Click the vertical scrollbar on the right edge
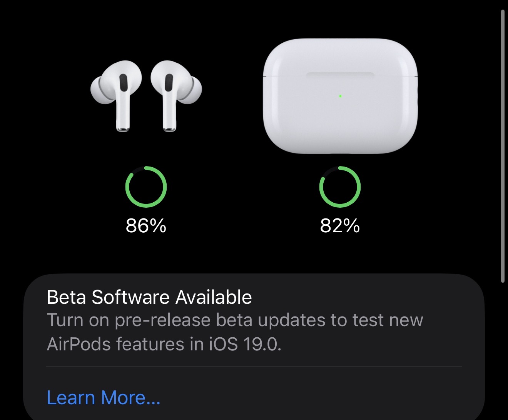This screenshot has height=420, width=508. click(503, 146)
